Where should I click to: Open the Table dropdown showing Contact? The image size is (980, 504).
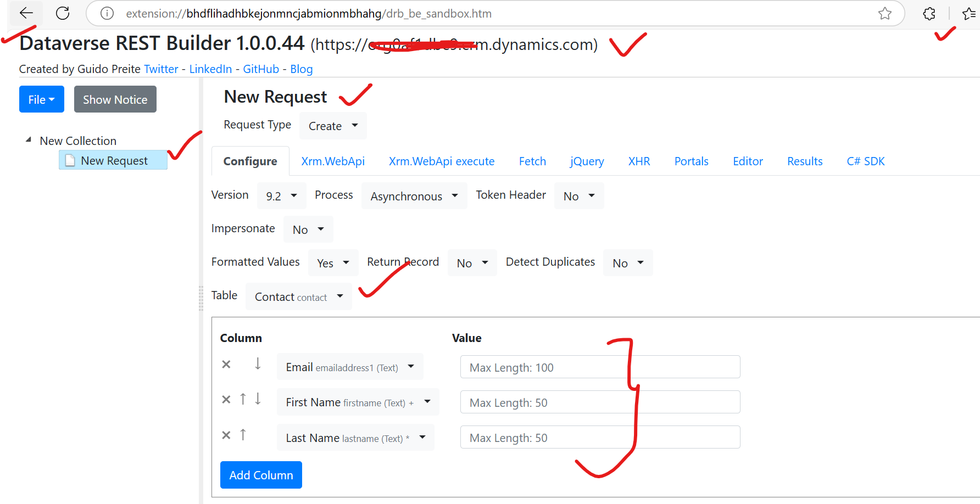coord(298,296)
